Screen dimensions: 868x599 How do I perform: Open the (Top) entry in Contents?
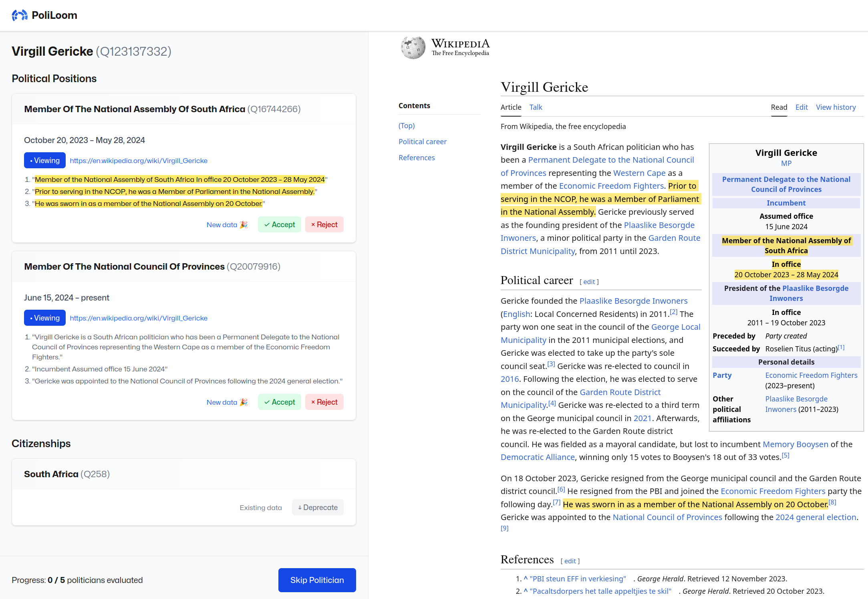407,125
